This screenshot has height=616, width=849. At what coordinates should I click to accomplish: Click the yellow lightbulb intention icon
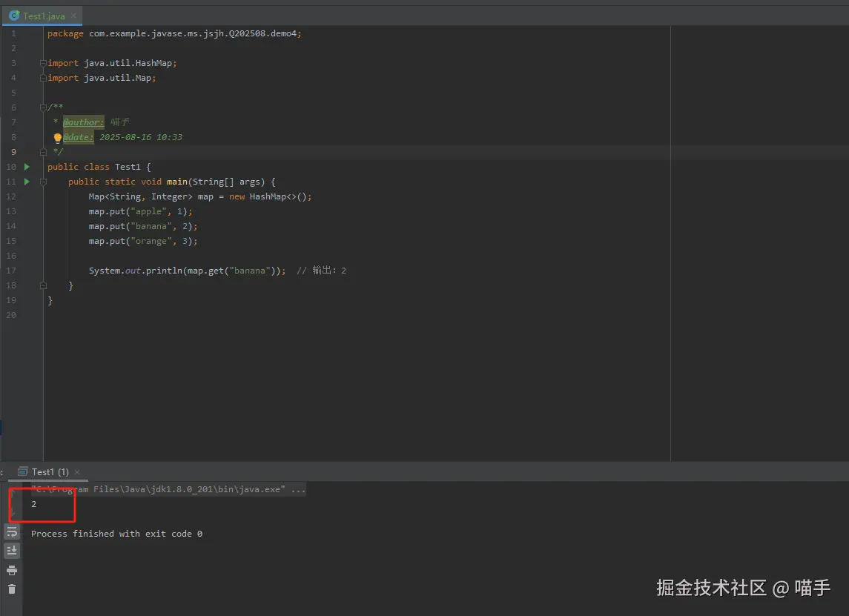pos(57,137)
